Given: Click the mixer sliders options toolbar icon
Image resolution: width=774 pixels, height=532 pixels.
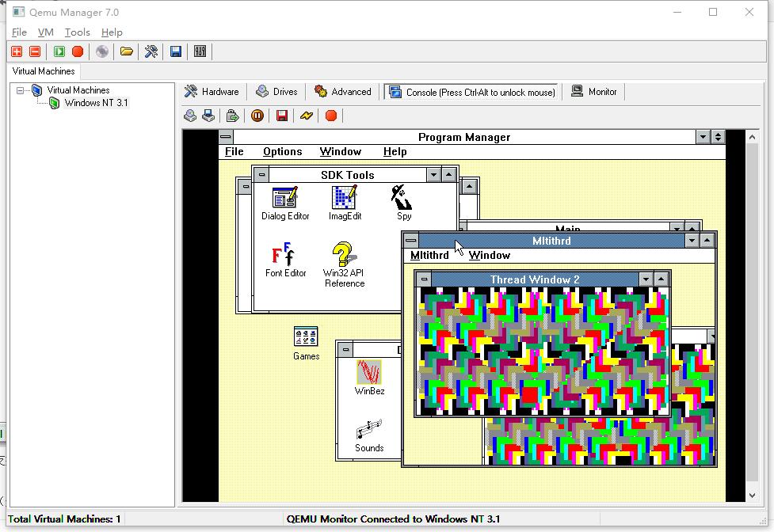Looking at the screenshot, I should [200, 51].
